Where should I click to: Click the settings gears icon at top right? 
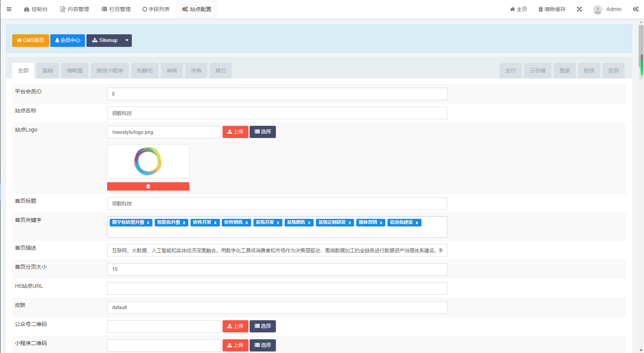[636, 9]
